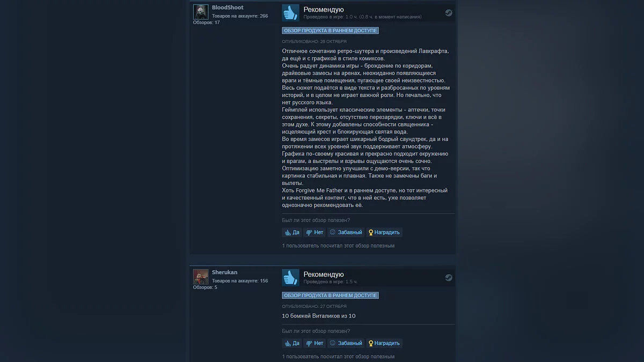Vote Да on Sherukan's review

click(x=292, y=343)
